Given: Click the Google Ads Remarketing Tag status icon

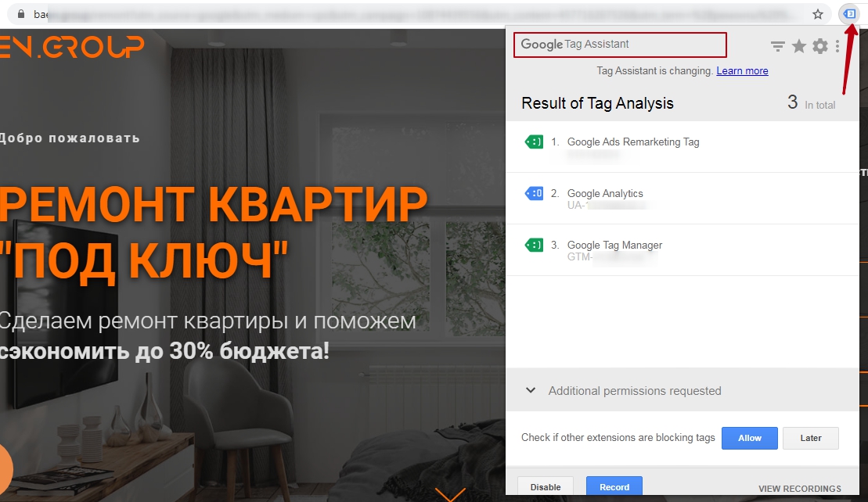Looking at the screenshot, I should click(x=533, y=142).
